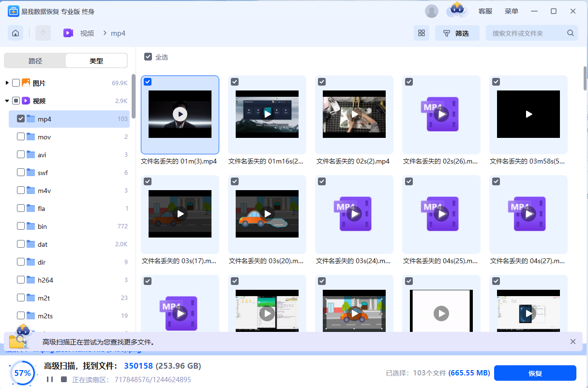This screenshot has width=588, height=388.
Task: Click the up-arrow navigate button
Action: [43, 33]
